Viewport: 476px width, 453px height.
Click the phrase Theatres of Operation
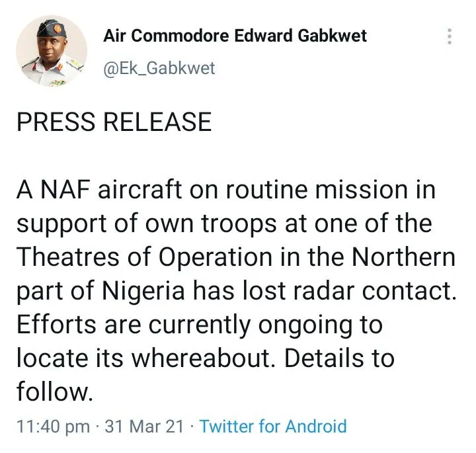point(144,257)
